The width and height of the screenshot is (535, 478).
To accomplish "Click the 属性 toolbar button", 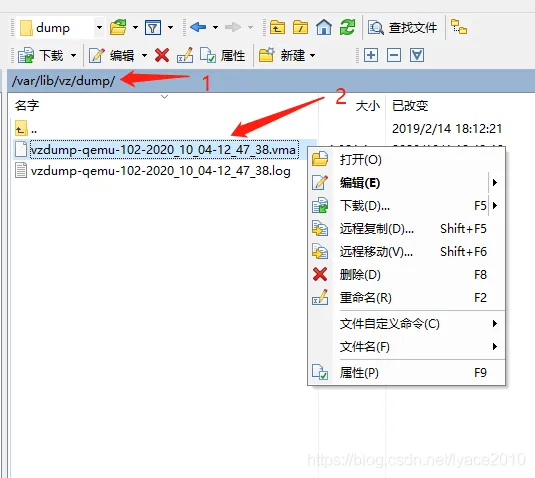I will click(222, 55).
